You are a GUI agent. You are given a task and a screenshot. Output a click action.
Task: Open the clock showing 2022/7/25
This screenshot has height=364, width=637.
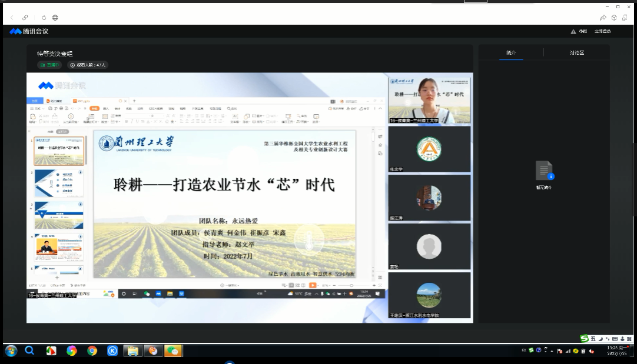[x=617, y=350]
